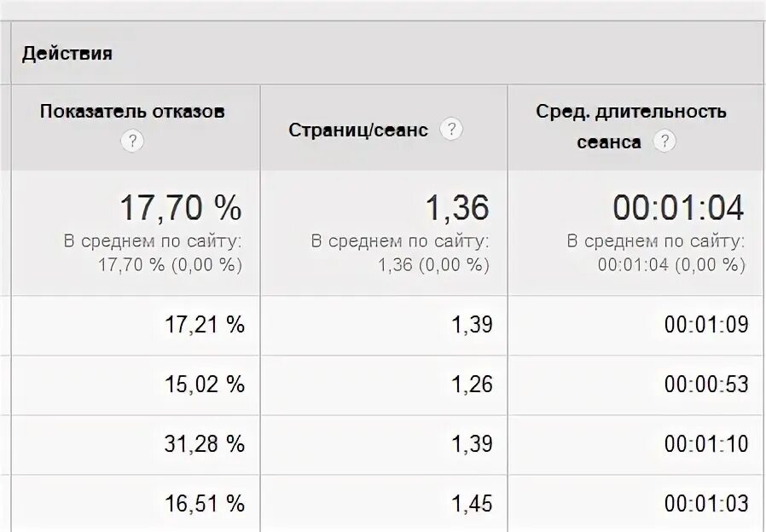Select the 31,28 % bounce rate cell
Screen dimensions: 766x532
[x=204, y=444]
